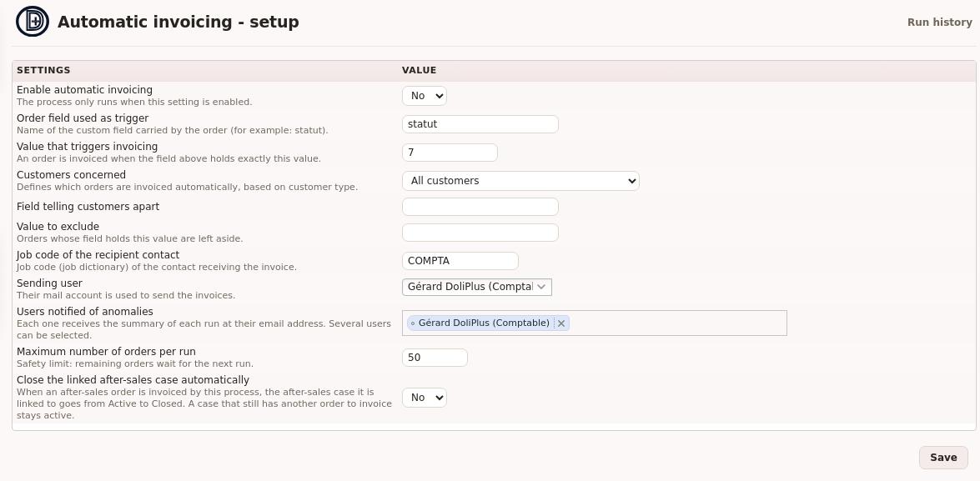Click the 'Users notified of anomalies' label
980x481 pixels.
(x=85, y=312)
